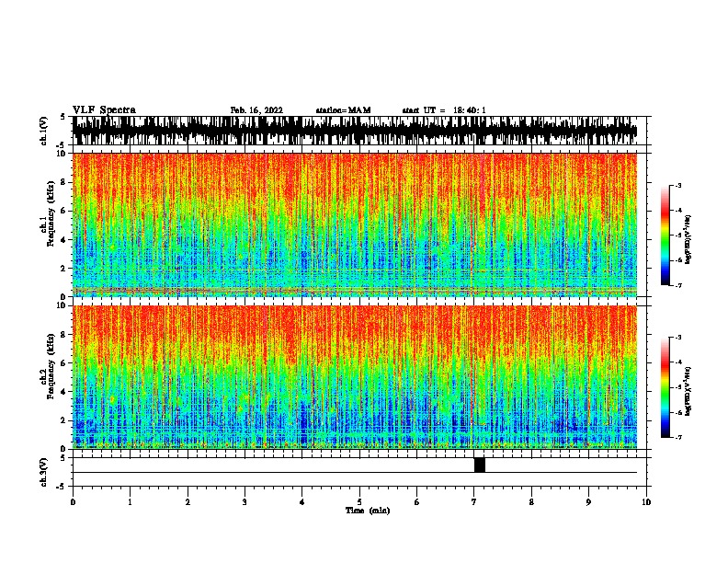
Task: Click the time axis tick label "2"
Action: point(188,501)
